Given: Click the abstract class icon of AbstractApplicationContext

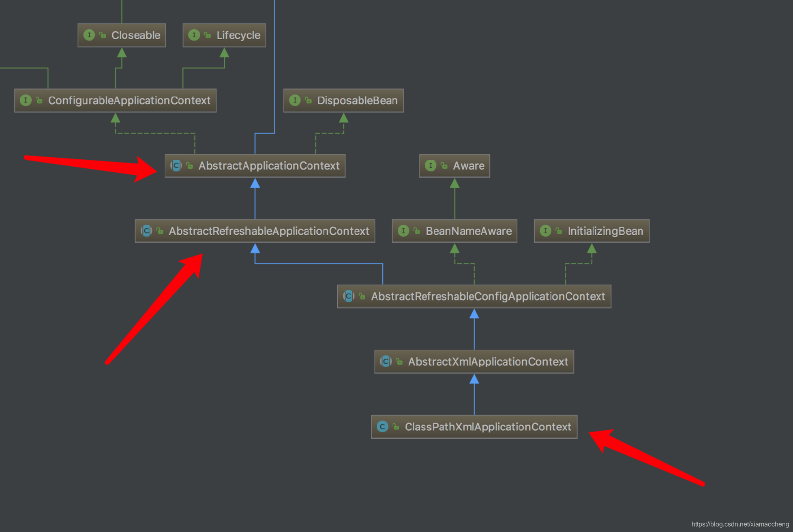Looking at the screenshot, I should pos(176,165).
